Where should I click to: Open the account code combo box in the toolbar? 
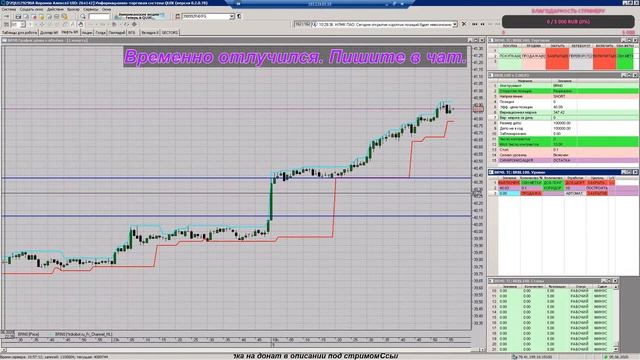[x=208, y=16]
